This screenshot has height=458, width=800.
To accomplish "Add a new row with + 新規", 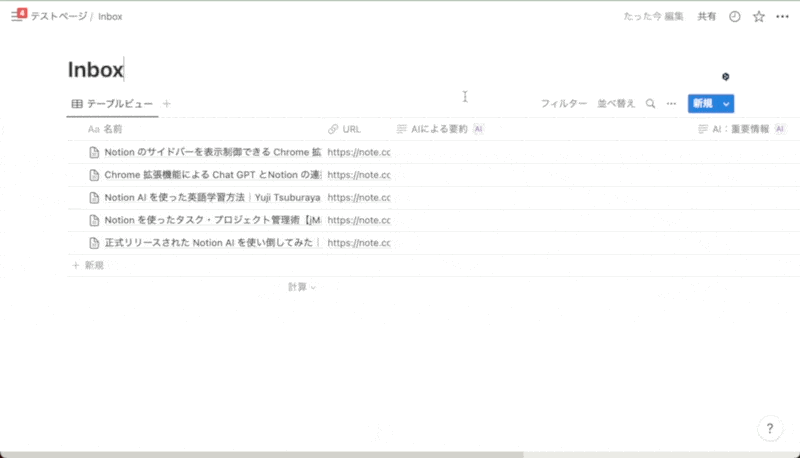I will click(x=88, y=265).
